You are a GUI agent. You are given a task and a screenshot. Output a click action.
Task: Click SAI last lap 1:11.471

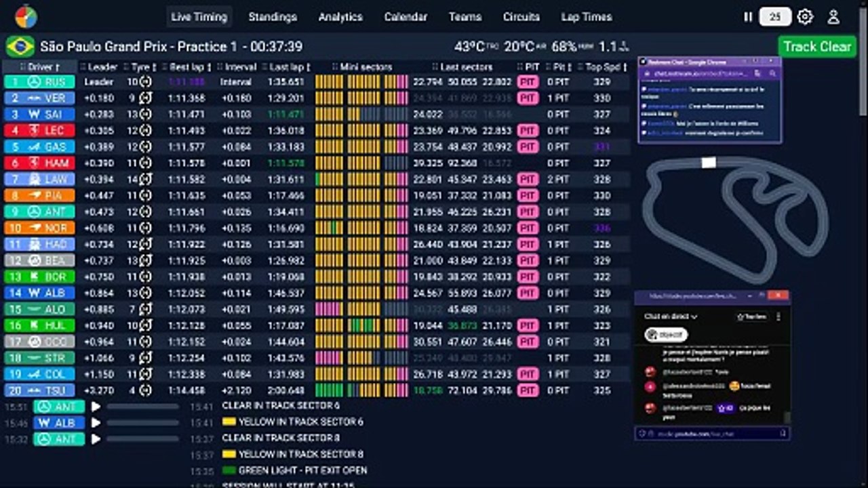286,115
